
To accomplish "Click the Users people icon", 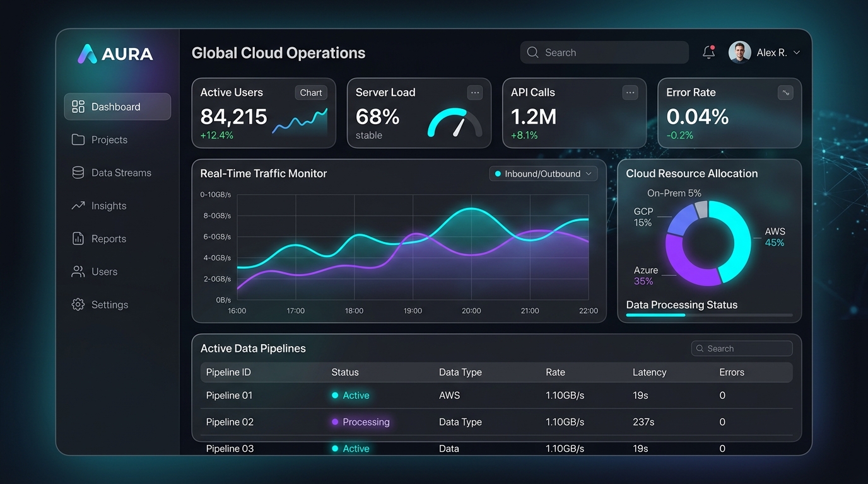I will click(78, 272).
